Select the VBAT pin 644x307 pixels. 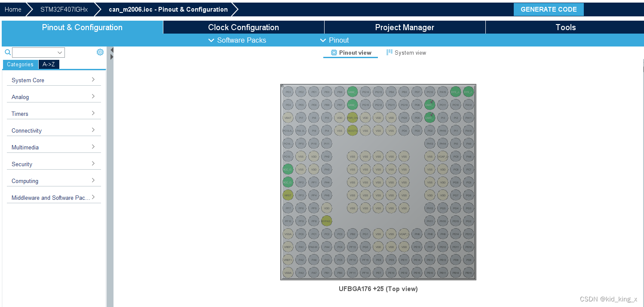(288, 118)
